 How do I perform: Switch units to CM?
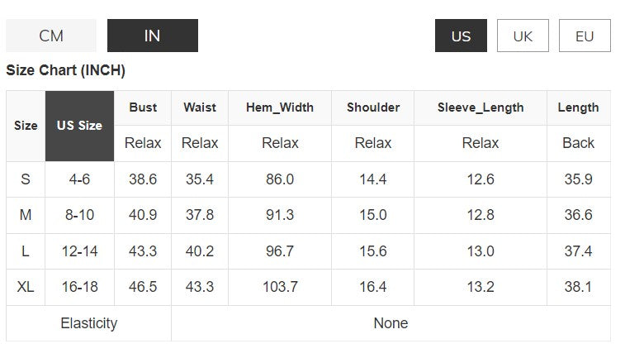[51, 36]
